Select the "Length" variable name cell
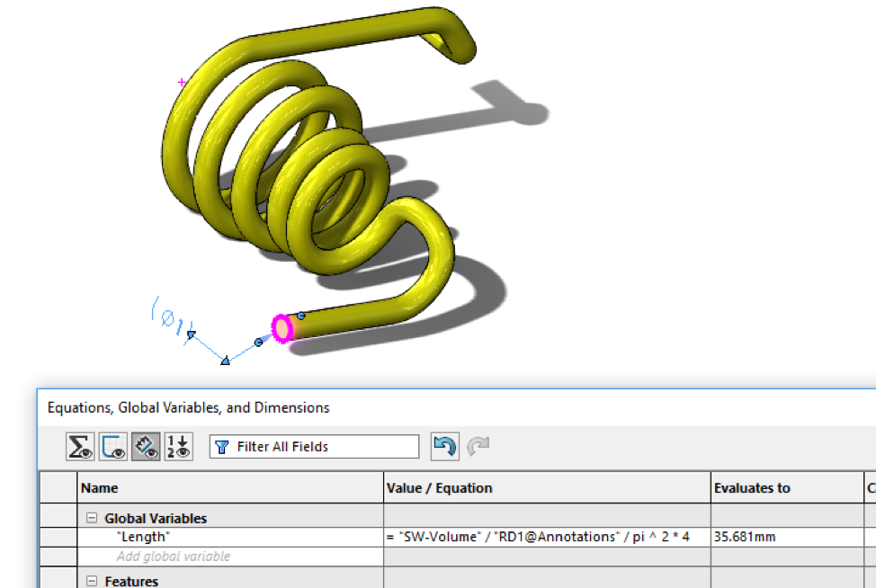Screen dimensions: 876x588 230,537
